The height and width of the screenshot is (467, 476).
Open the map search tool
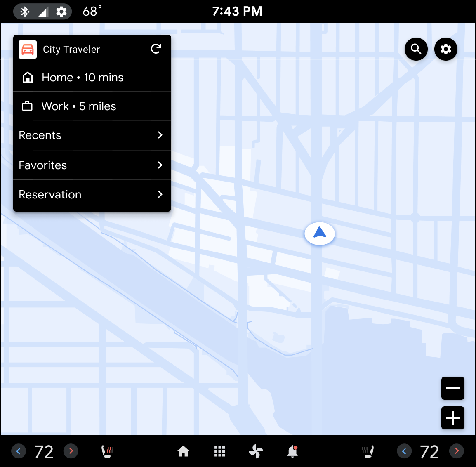[416, 49]
